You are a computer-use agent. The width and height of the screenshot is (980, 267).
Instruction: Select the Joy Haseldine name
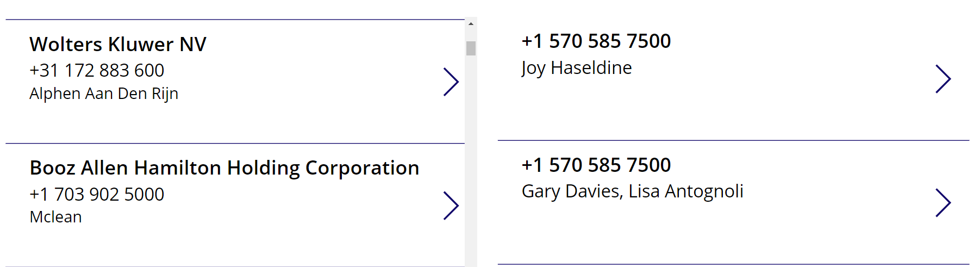(x=576, y=68)
